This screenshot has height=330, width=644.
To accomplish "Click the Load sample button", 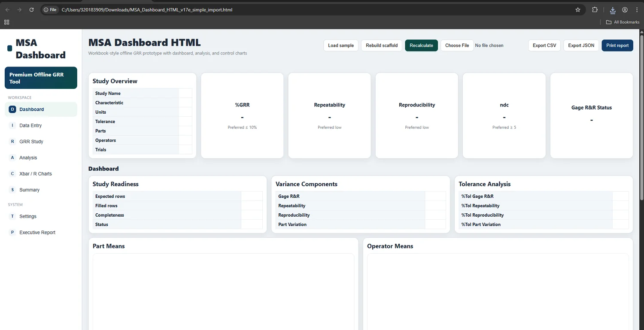I will coord(341,45).
